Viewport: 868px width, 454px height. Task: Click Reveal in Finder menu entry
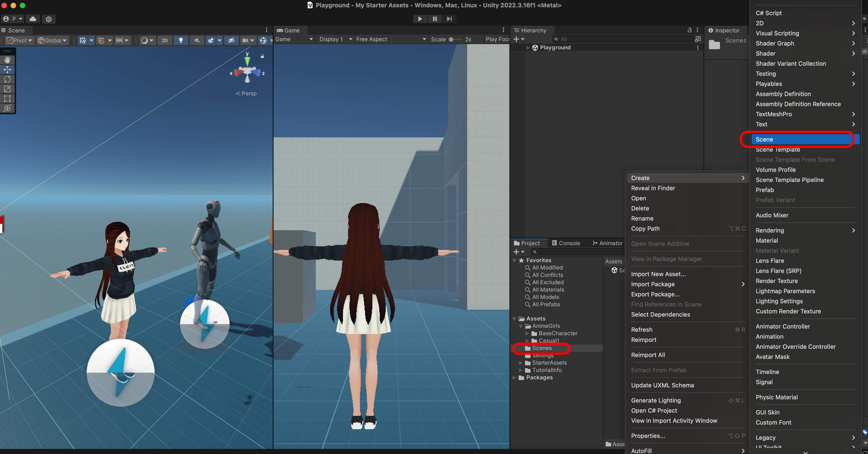(653, 188)
